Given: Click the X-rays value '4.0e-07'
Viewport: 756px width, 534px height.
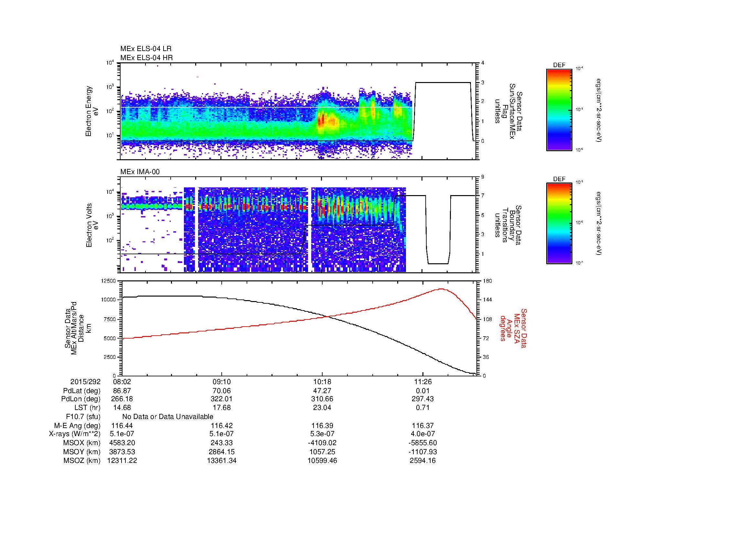Looking at the screenshot, I should (423, 434).
